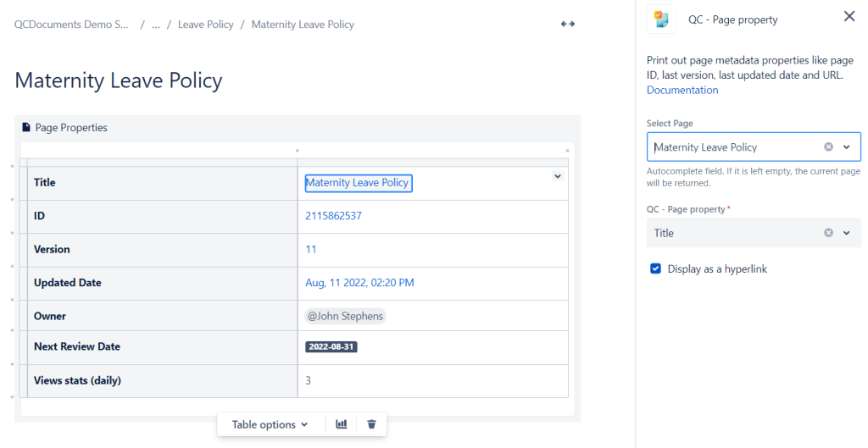Click the Updated Date header cell
The image size is (868, 448).
click(162, 283)
